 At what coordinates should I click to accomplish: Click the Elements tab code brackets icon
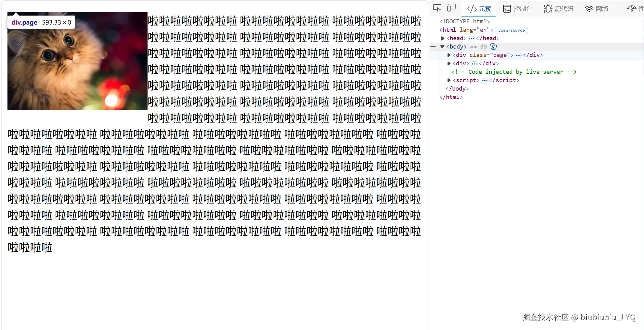pyautogui.click(x=472, y=9)
